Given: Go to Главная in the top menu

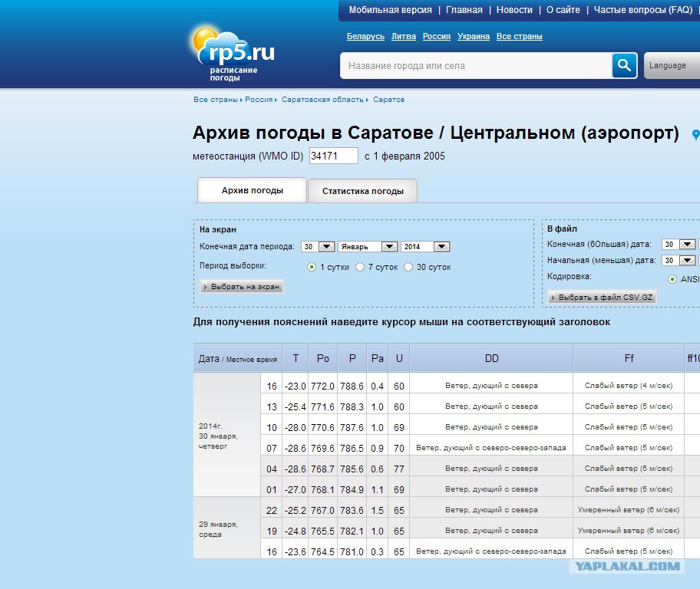Looking at the screenshot, I should click(x=464, y=10).
